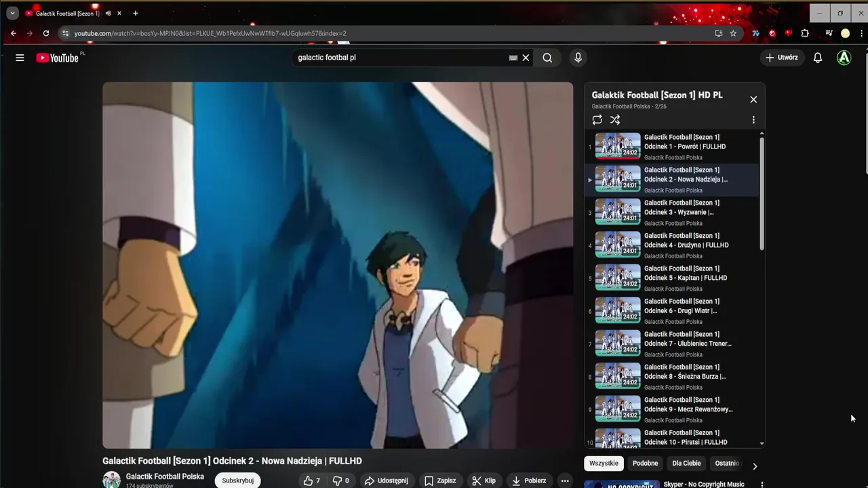Click Klip to create a clip

click(484, 481)
